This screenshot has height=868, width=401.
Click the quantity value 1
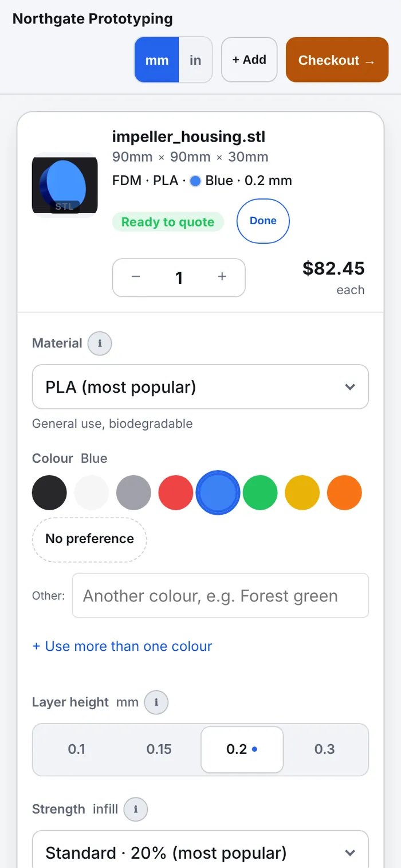coord(179,277)
